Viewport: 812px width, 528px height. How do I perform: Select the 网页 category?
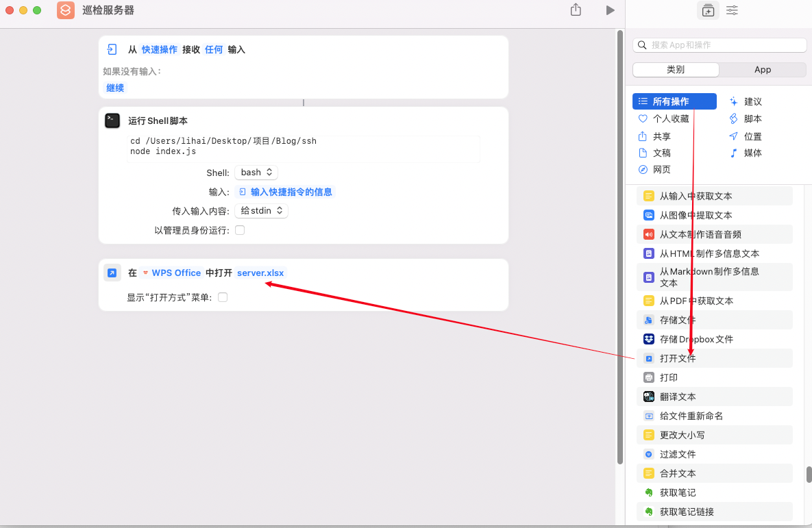point(654,169)
